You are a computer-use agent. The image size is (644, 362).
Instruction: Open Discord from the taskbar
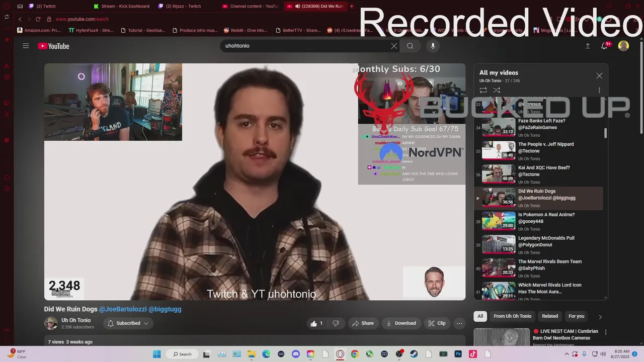(296, 354)
